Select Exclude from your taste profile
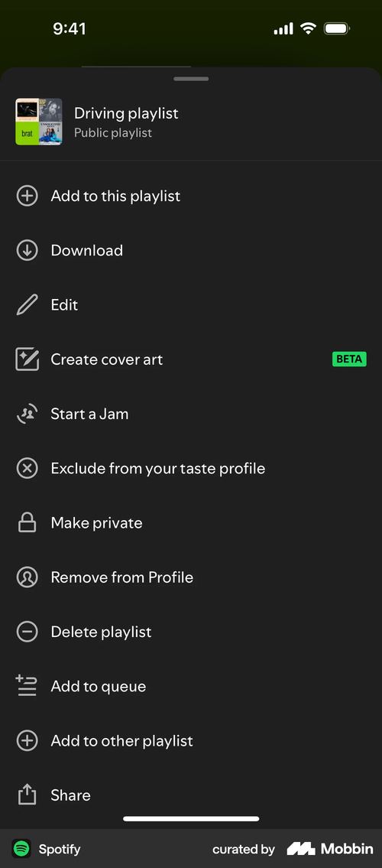This screenshot has width=382, height=868. (191, 468)
